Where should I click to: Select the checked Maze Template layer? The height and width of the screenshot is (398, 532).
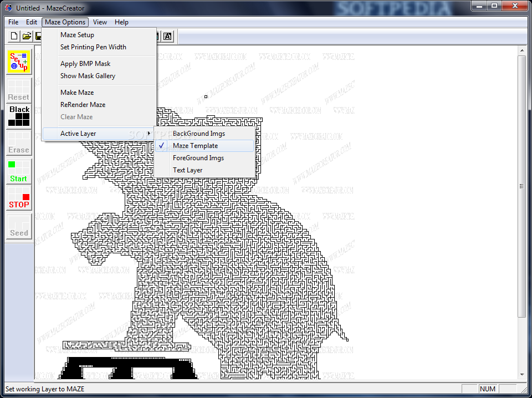(x=204, y=146)
